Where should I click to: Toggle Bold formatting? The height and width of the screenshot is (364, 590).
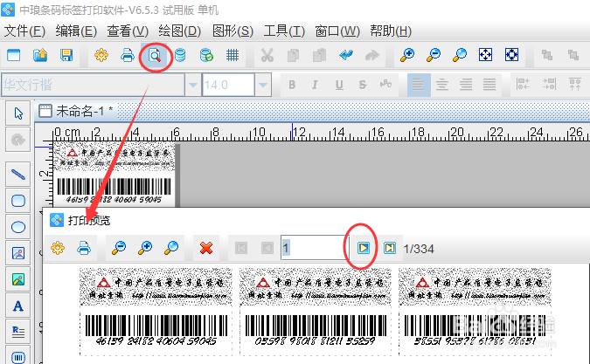pos(292,85)
